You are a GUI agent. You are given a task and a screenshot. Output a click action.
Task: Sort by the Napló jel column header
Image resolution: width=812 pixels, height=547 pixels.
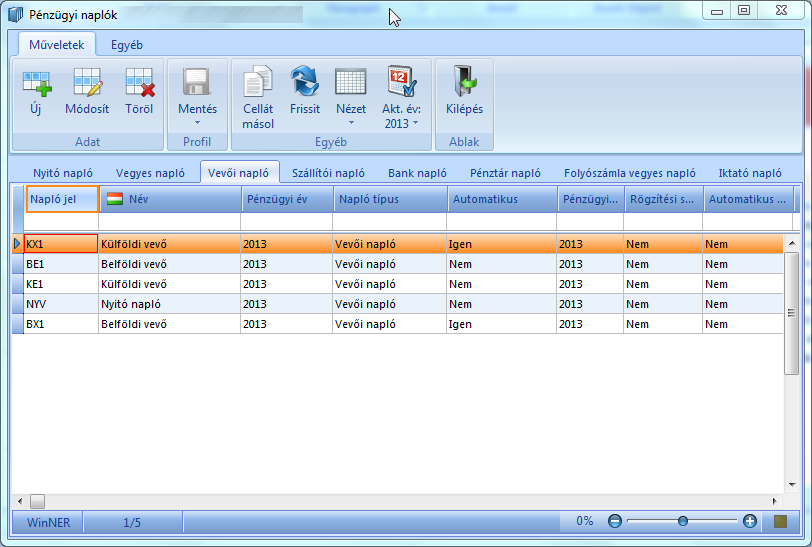pos(62,199)
